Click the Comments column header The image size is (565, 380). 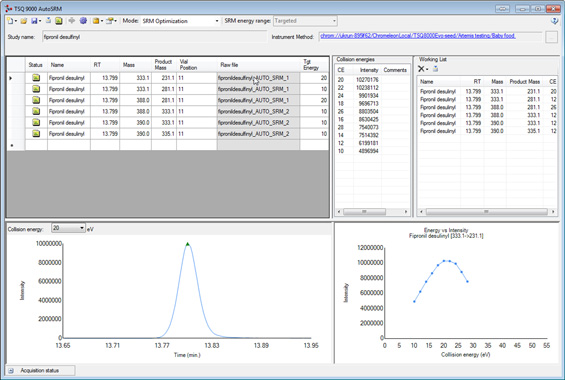click(x=395, y=70)
